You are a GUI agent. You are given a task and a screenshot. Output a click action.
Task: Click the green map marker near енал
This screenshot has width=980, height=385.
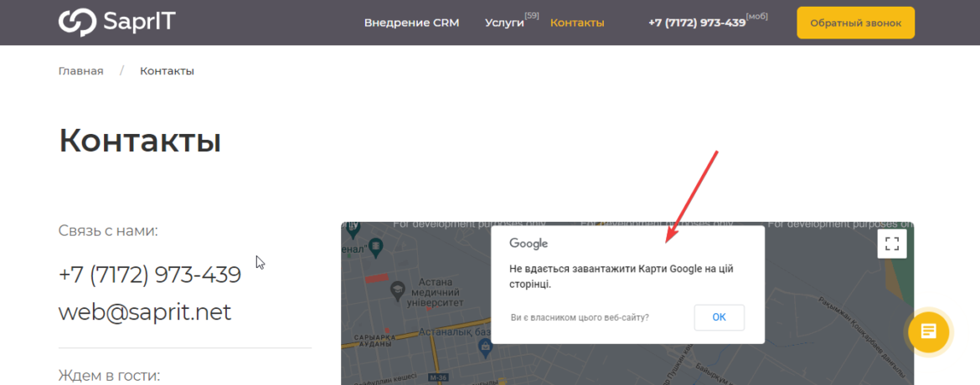point(376,245)
